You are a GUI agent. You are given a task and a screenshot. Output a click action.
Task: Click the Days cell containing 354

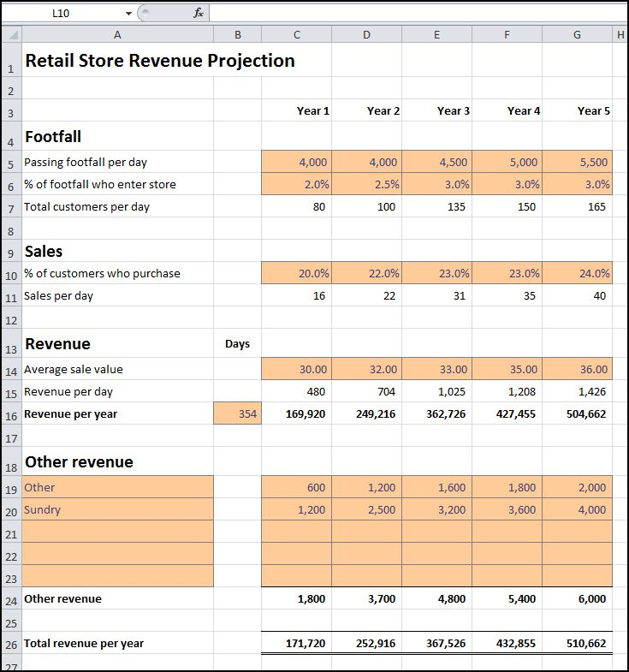(237, 413)
